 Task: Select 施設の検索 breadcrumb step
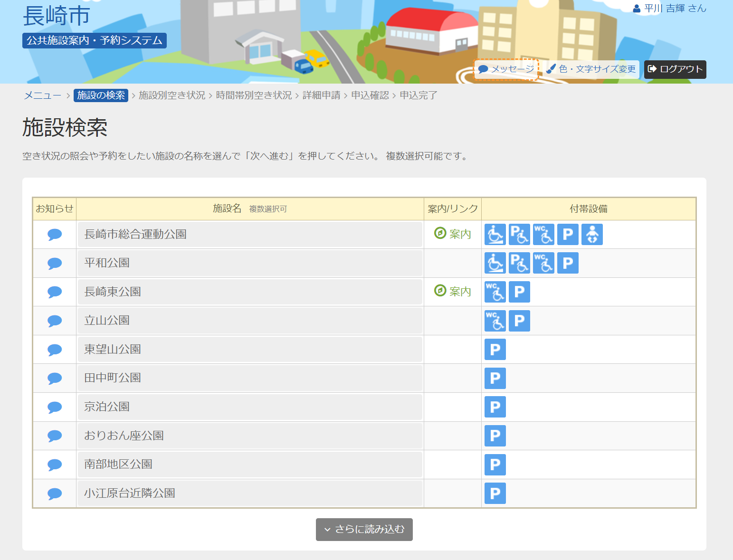pyautogui.click(x=101, y=95)
